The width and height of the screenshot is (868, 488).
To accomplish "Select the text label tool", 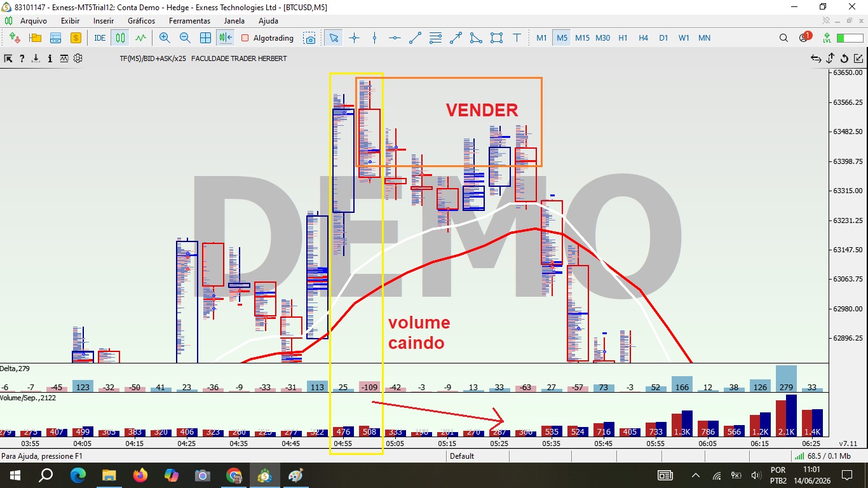I will [x=517, y=38].
